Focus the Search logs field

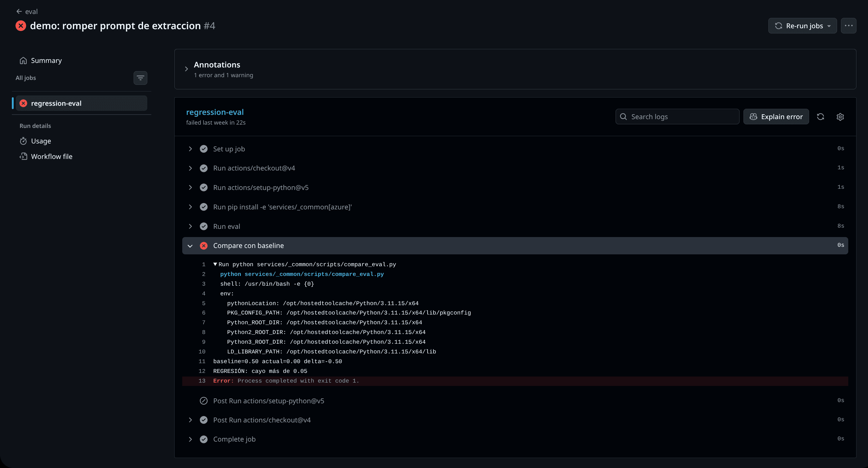pyautogui.click(x=677, y=117)
